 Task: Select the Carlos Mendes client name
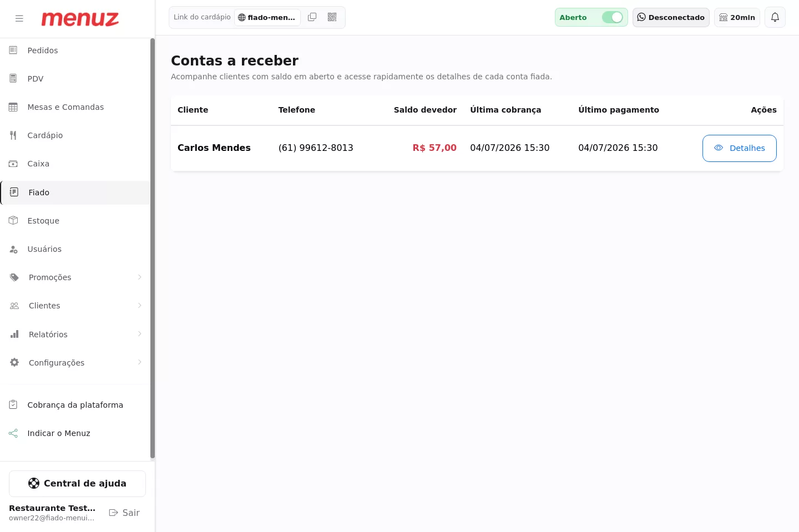(214, 148)
